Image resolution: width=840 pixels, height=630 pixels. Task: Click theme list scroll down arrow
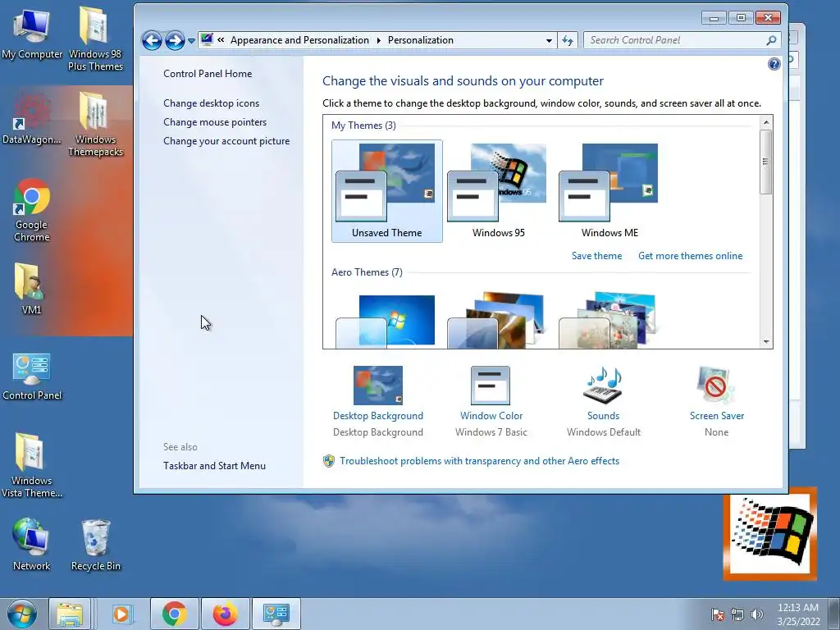pos(766,342)
